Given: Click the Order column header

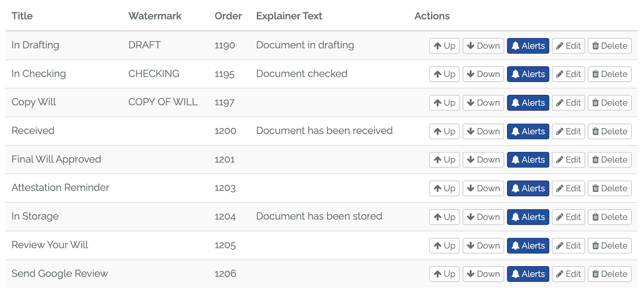Looking at the screenshot, I should pos(228,16).
